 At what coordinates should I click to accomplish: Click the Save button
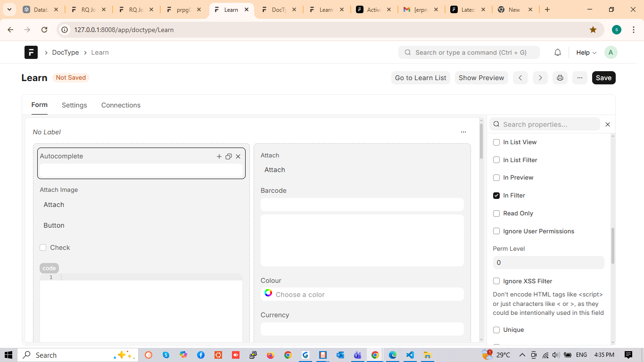pyautogui.click(x=603, y=78)
